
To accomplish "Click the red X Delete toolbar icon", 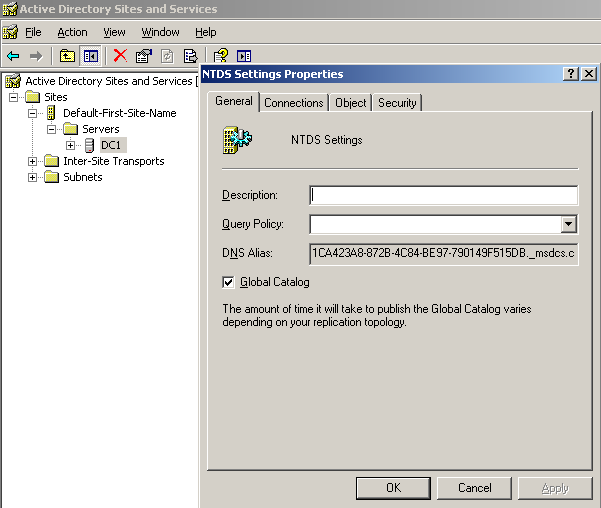I will (120, 56).
